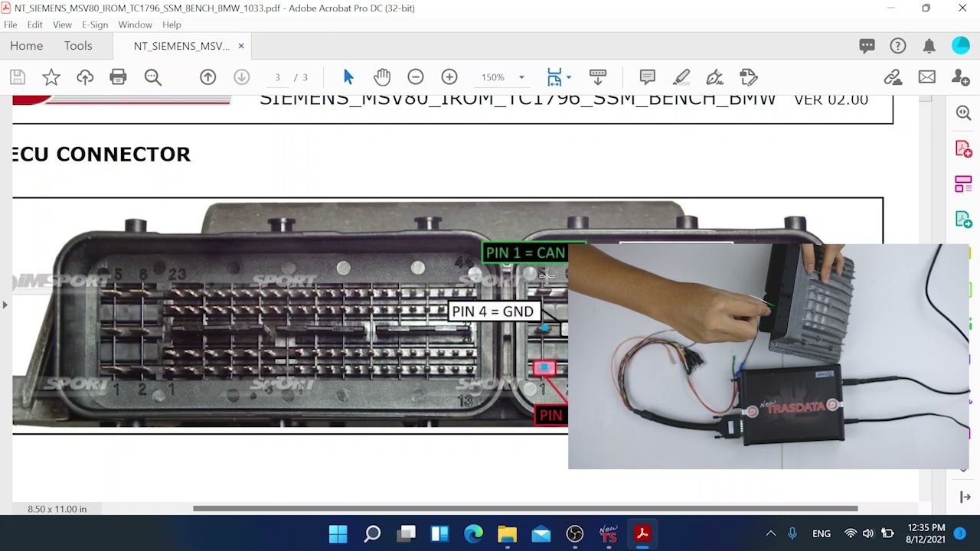This screenshot has height=551, width=980.
Task: Click the stamp tool icon
Action: [x=749, y=77]
